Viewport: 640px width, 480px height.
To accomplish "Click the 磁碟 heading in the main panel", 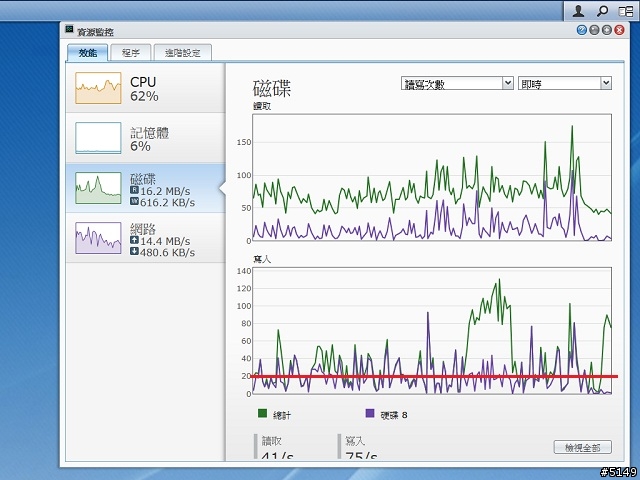I will (x=272, y=88).
